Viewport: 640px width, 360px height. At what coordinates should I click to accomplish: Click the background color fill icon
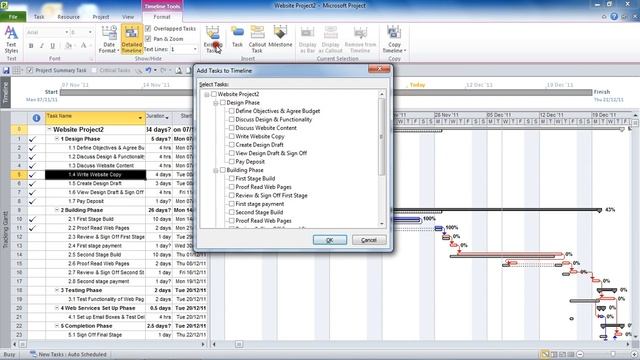tap(69, 46)
